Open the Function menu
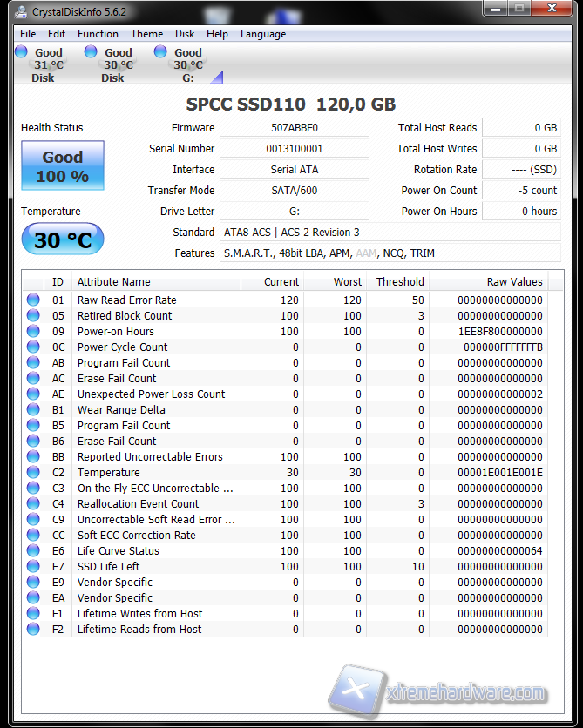Image resolution: width=583 pixels, height=728 pixels. [x=98, y=34]
